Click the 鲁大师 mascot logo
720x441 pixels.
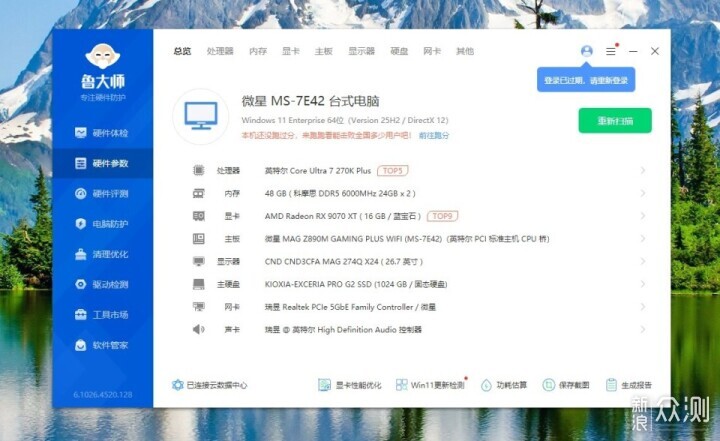[x=102, y=57]
